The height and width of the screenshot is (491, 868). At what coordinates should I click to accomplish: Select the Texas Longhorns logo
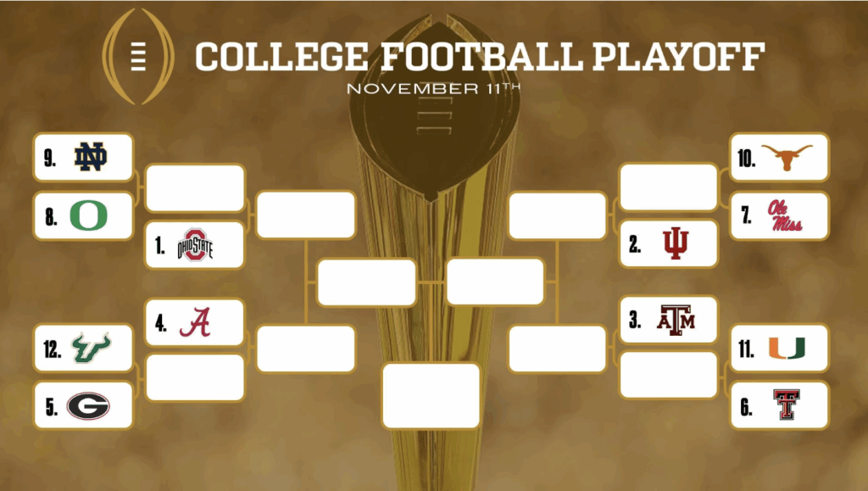tap(787, 157)
